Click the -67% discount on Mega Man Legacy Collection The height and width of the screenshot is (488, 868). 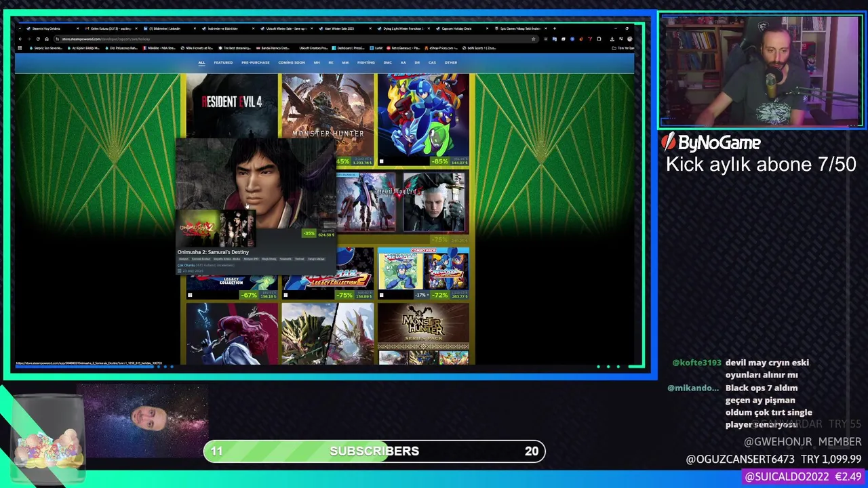[x=249, y=295]
